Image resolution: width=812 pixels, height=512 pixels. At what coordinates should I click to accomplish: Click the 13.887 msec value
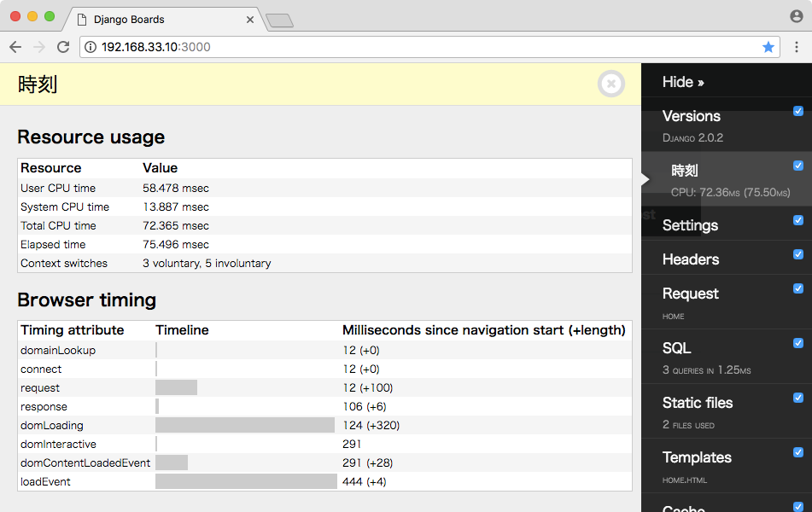pos(176,207)
